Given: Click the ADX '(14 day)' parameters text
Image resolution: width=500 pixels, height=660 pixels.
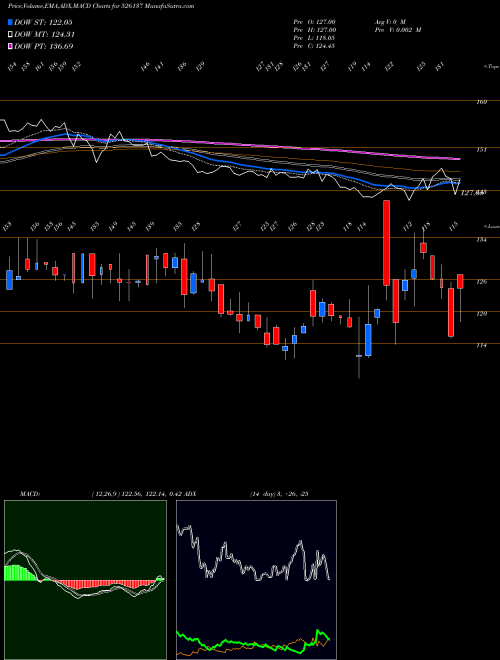Looking at the screenshot, I should [x=264, y=494].
